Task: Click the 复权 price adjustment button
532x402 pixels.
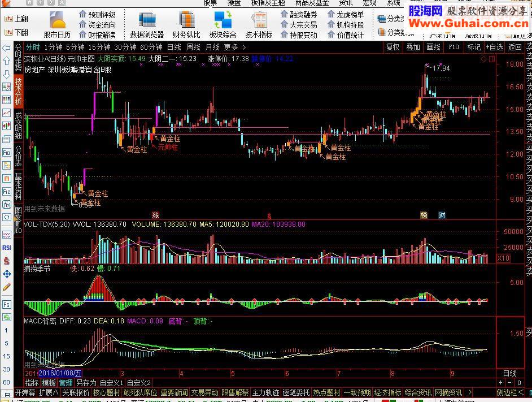Action: click(x=393, y=47)
